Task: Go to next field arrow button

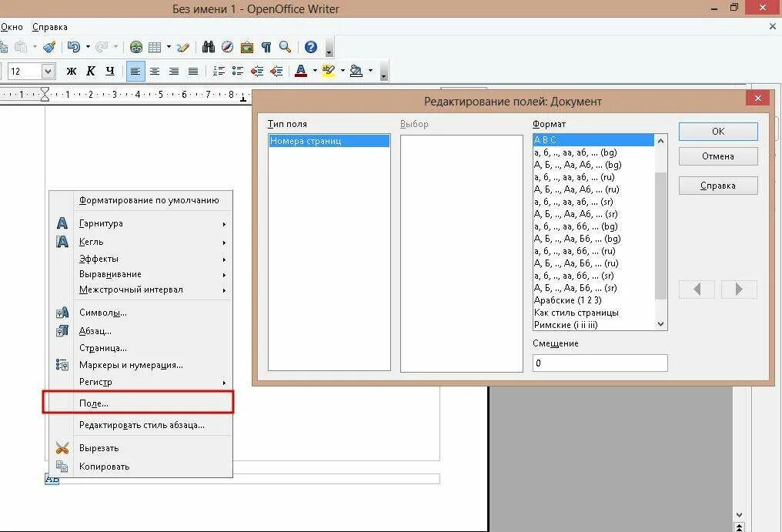Action: (739, 289)
